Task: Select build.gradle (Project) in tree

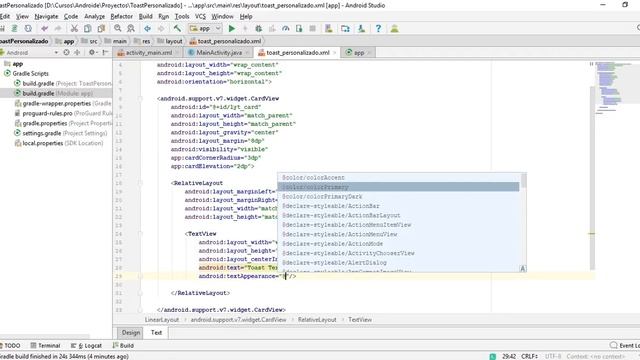Action: (x=62, y=83)
